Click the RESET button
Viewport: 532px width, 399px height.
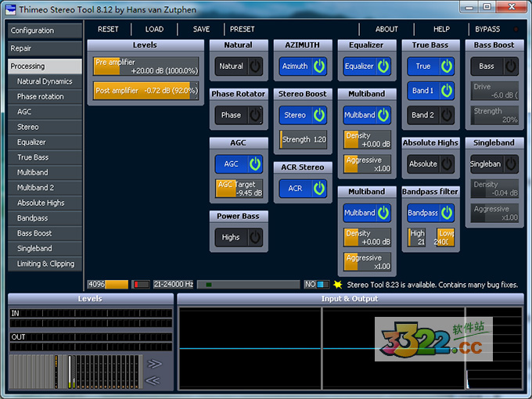click(x=108, y=29)
